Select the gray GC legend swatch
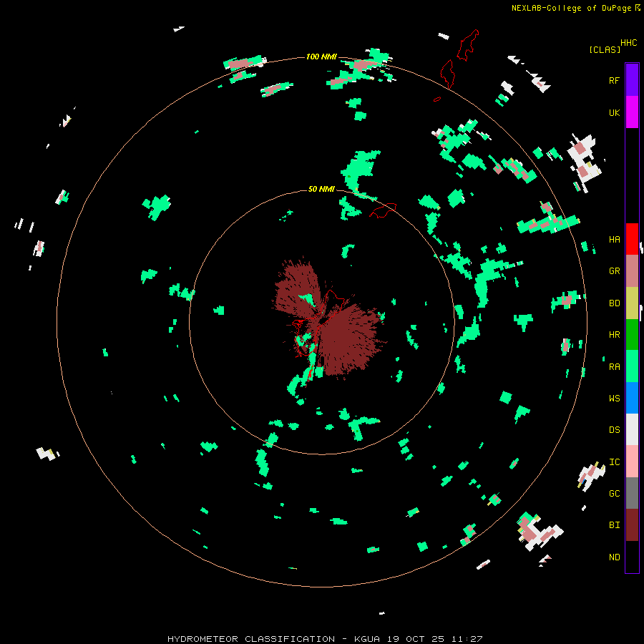This screenshot has height=644, width=644. (632, 493)
